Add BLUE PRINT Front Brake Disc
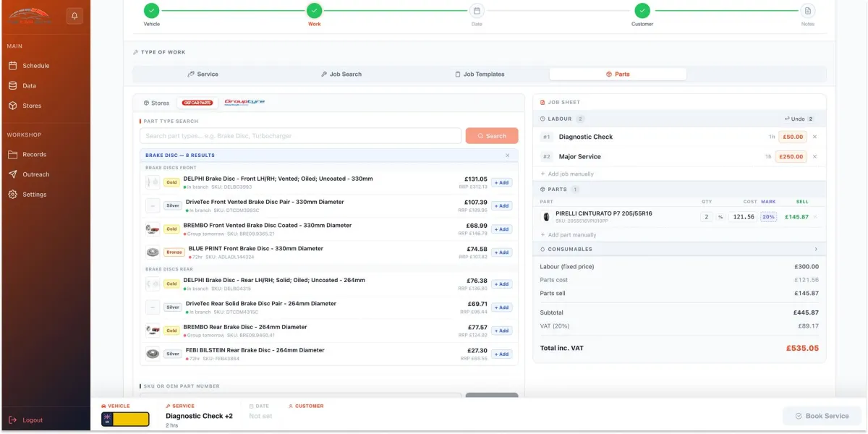 pyautogui.click(x=501, y=252)
